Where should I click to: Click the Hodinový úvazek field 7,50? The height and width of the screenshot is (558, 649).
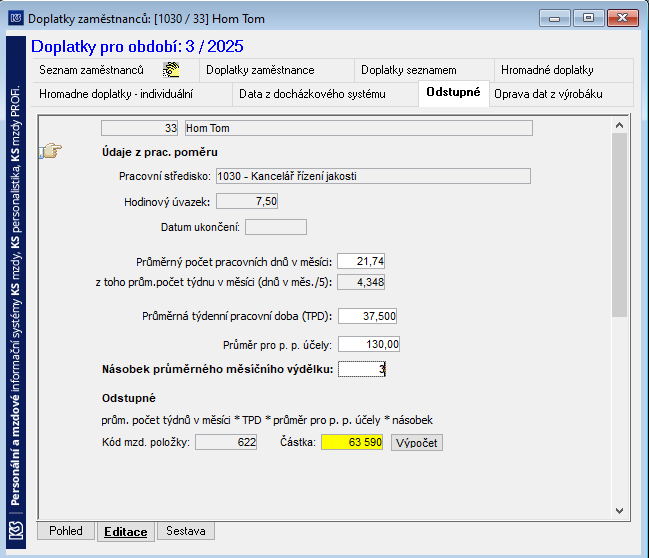[x=247, y=202]
